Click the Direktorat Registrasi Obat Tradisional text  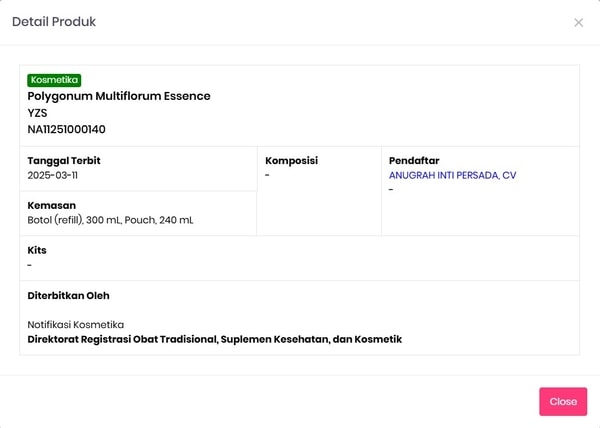pos(214,339)
